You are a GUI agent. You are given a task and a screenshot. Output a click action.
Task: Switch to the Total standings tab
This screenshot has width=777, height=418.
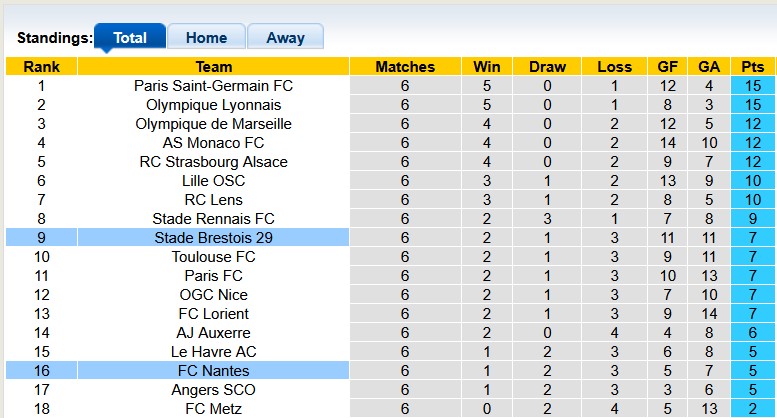pos(130,38)
